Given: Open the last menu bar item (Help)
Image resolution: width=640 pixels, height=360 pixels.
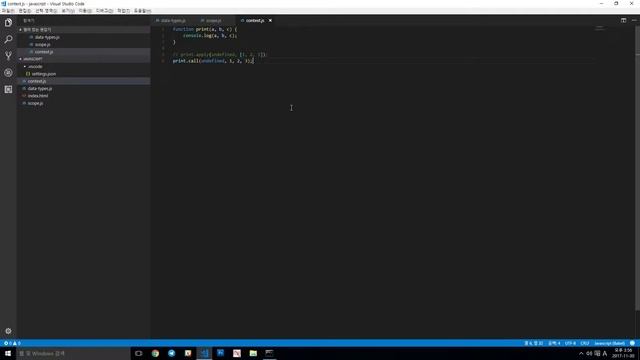Looking at the screenshot, I should coord(142,11).
